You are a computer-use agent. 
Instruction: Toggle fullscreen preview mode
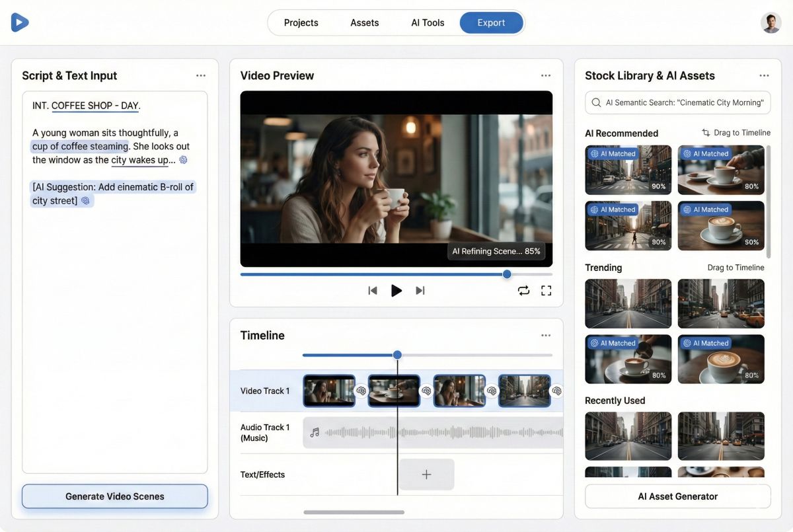(546, 290)
